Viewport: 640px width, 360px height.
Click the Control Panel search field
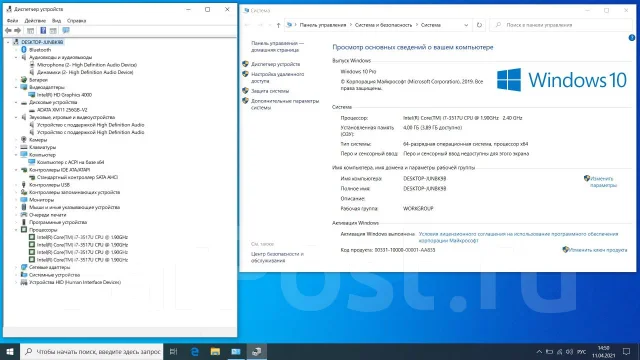click(560, 25)
